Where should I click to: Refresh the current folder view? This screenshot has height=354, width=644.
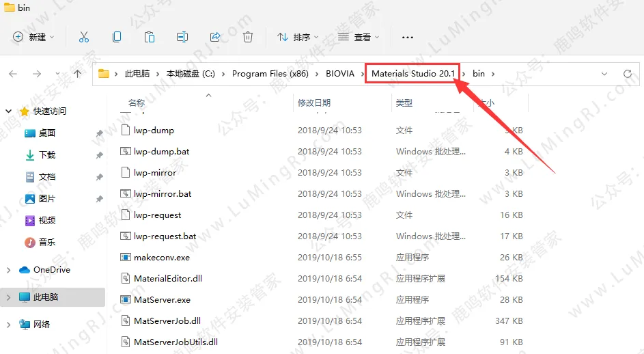pos(627,74)
